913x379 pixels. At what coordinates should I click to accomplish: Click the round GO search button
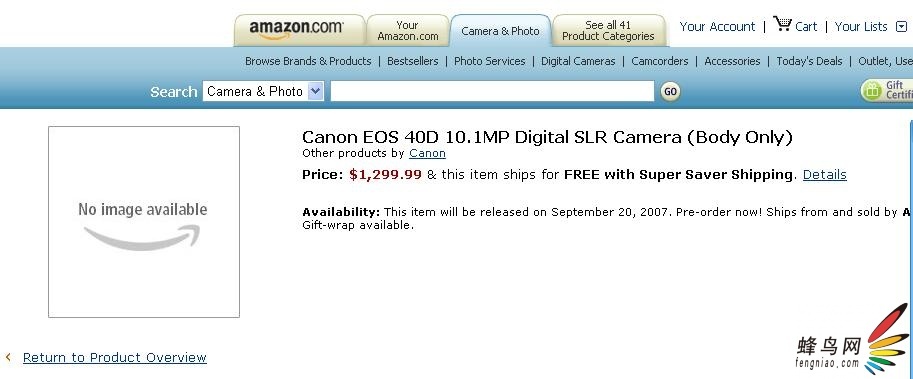click(x=670, y=91)
